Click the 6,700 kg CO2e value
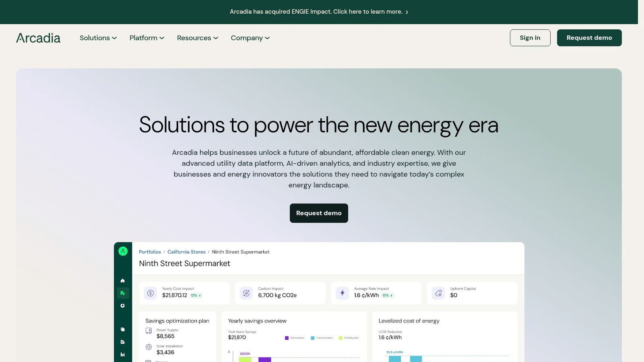 [277, 295]
